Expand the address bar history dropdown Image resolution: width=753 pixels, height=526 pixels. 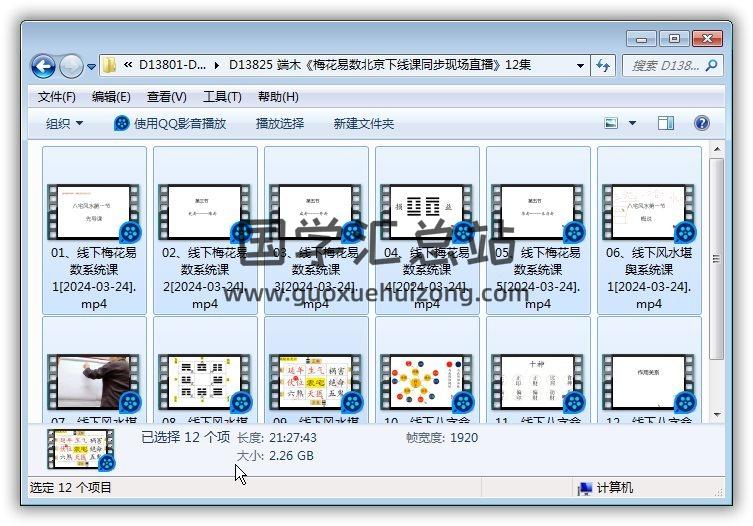coord(580,65)
